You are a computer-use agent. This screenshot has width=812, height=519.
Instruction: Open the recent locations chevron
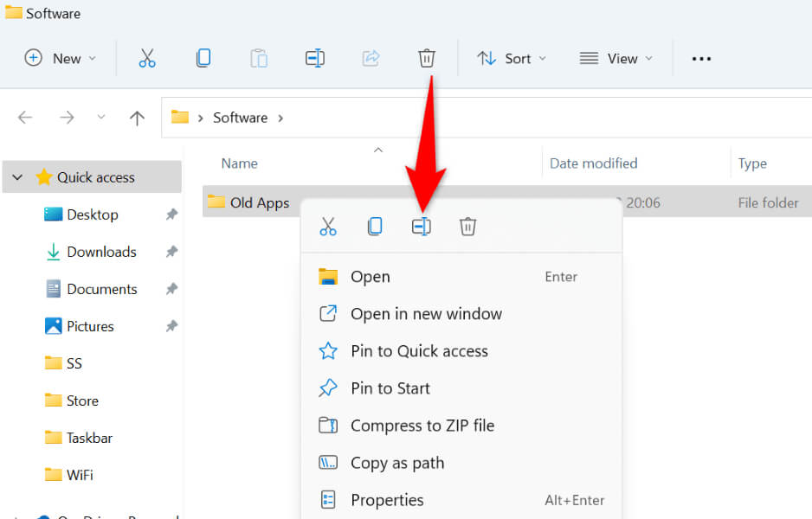click(x=101, y=117)
